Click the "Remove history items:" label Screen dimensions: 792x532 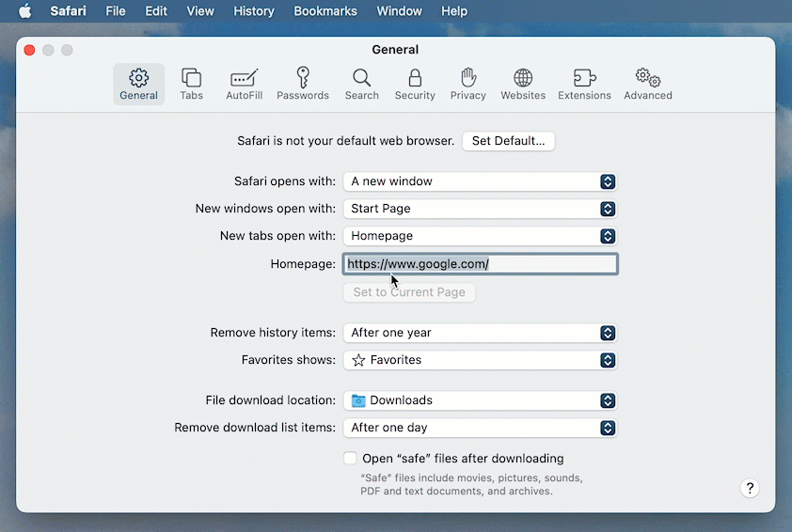click(273, 333)
